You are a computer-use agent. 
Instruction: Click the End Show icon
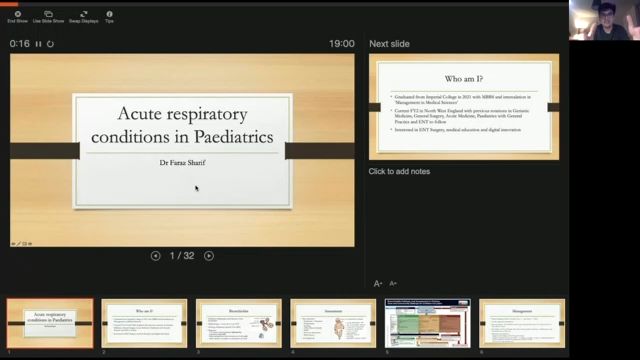18,14
